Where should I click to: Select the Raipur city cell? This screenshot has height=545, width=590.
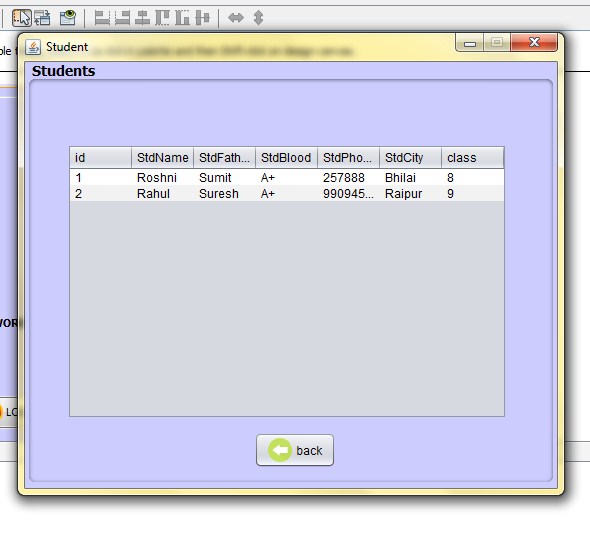point(411,193)
